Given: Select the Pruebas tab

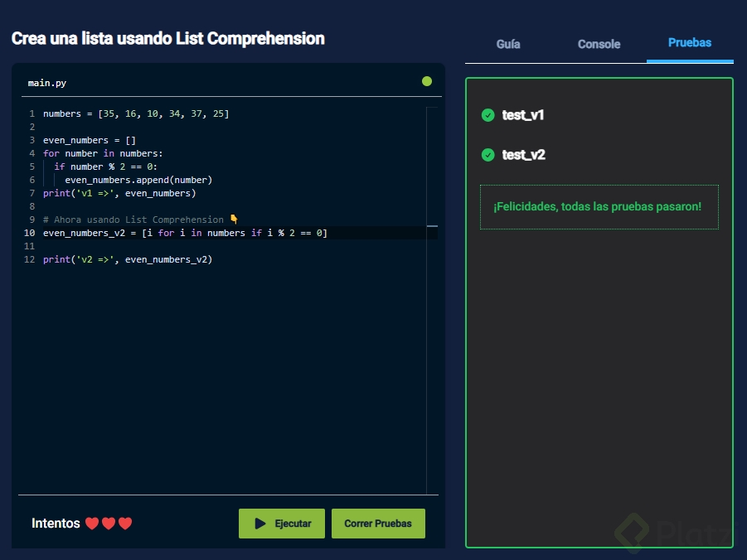Looking at the screenshot, I should 690,43.
